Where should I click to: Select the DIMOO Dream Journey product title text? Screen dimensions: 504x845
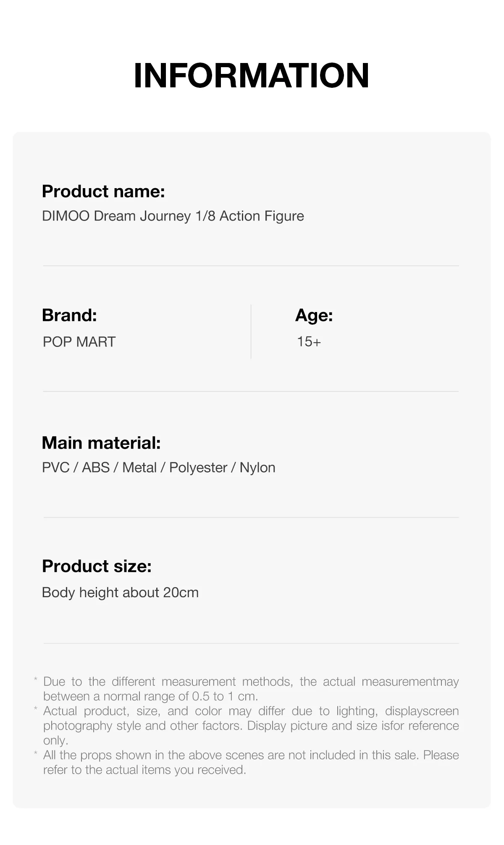[173, 216]
